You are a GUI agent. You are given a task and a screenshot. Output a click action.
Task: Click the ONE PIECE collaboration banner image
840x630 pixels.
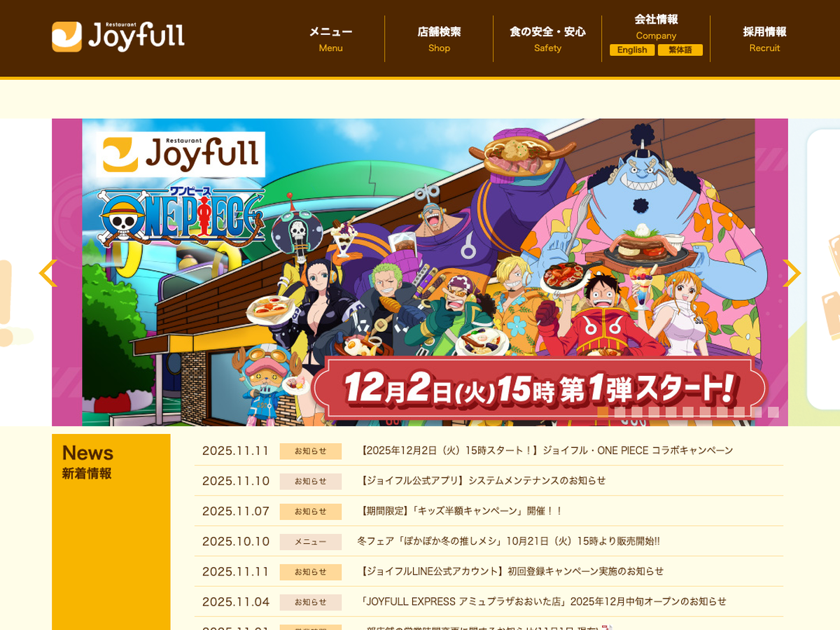(420, 273)
